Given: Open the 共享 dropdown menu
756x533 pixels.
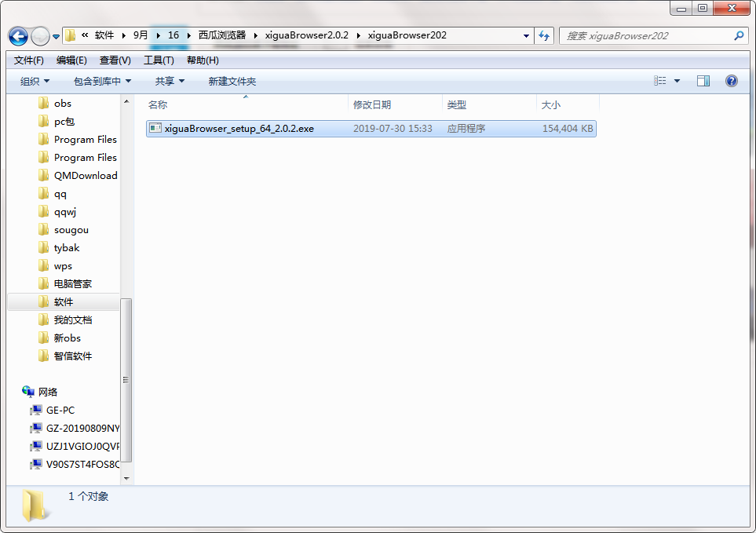Looking at the screenshot, I should pos(170,81).
